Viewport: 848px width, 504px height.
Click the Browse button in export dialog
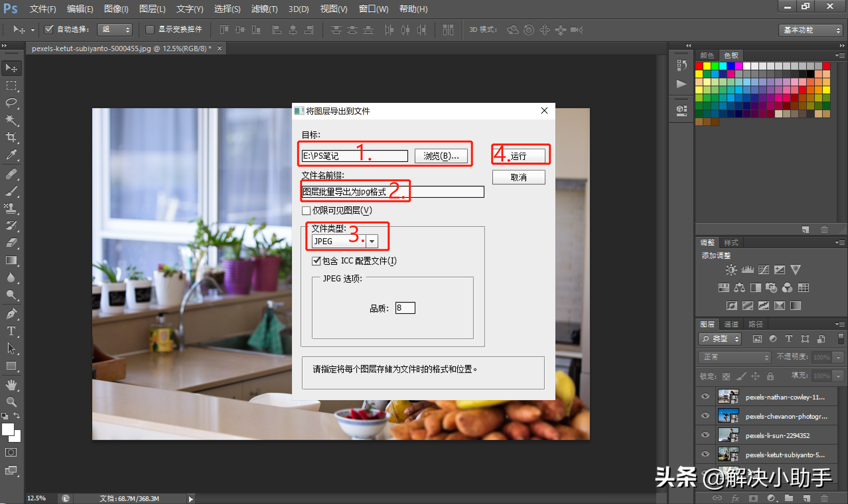[x=441, y=156]
